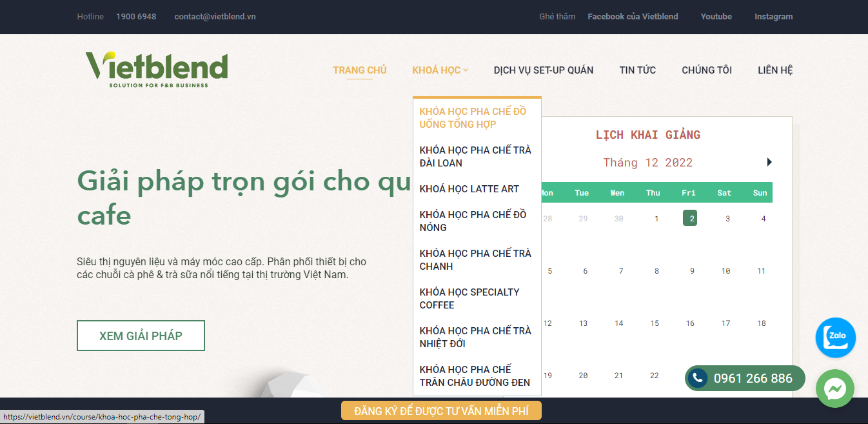The width and height of the screenshot is (868, 424).
Task: Select December 18 in calendar
Action: click(762, 323)
